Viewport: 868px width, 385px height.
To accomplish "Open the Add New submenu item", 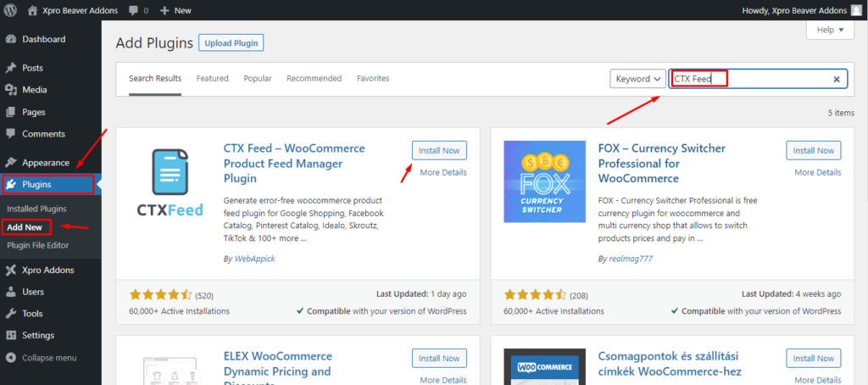I will (x=25, y=227).
